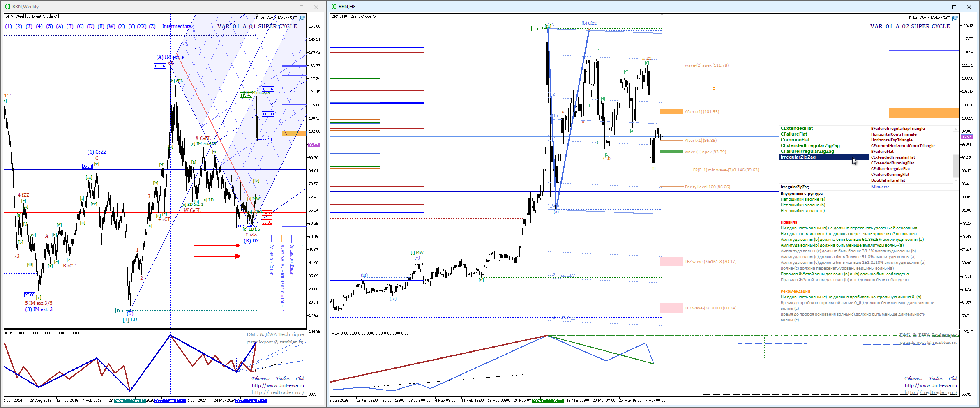Choose HorizontalContrTriangle in the pattern list
This screenshot has width=980, height=408.
pyautogui.click(x=893, y=134)
